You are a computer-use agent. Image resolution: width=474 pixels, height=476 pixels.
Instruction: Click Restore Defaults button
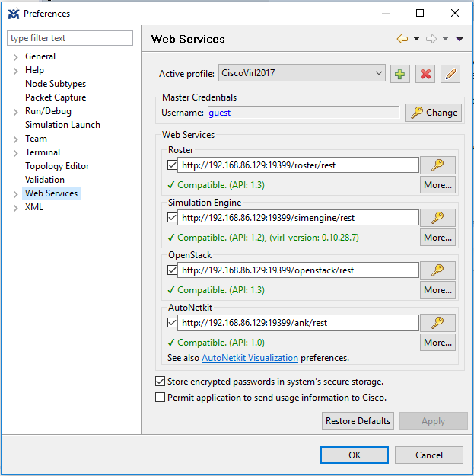(x=358, y=420)
